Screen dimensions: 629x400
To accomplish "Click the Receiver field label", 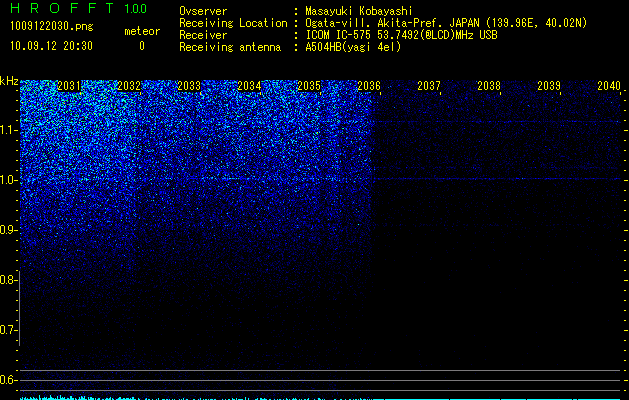I will 203,35.
